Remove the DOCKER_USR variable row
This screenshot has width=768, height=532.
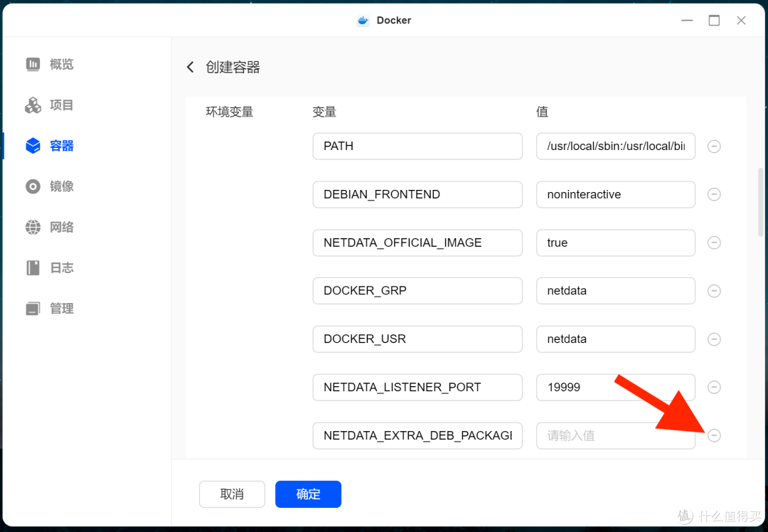click(x=714, y=339)
